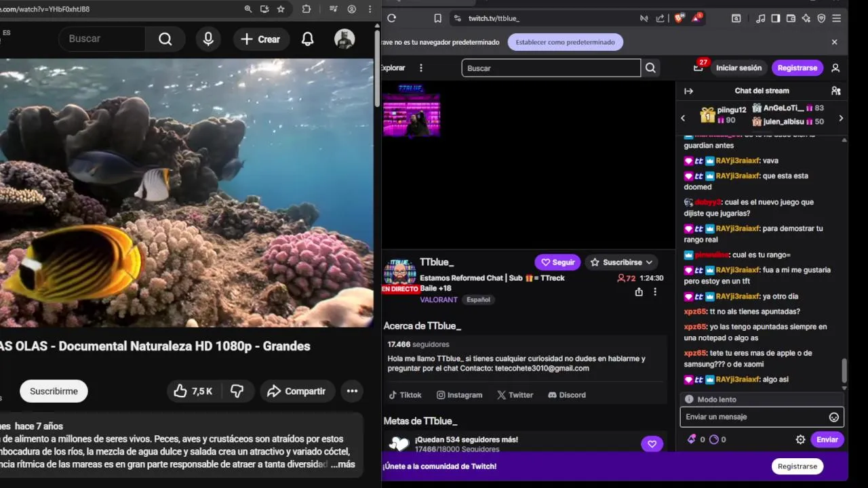Open Chrome media controls icon
This screenshot has height=488, width=868.
[333, 9]
